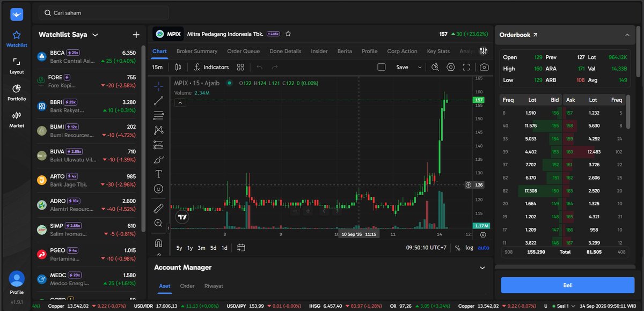
Task: Switch to the Order Queue tab
Action: pyautogui.click(x=243, y=51)
